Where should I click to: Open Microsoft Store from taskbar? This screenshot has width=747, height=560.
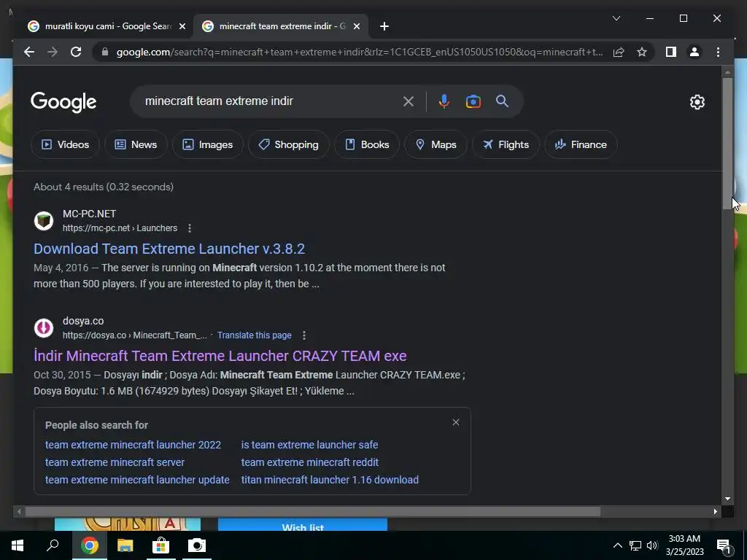[x=161, y=545]
